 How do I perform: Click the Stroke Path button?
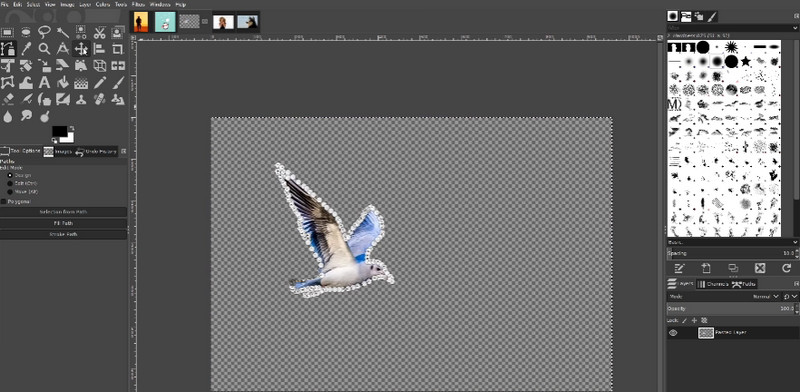(63, 234)
